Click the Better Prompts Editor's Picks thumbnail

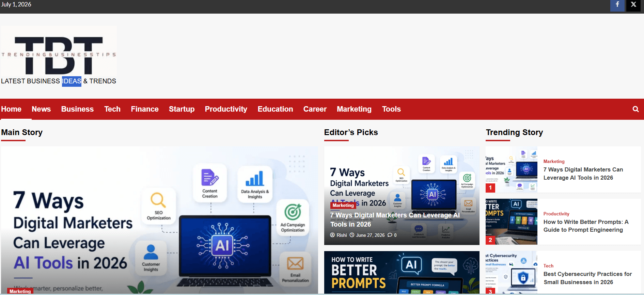[x=402, y=273]
